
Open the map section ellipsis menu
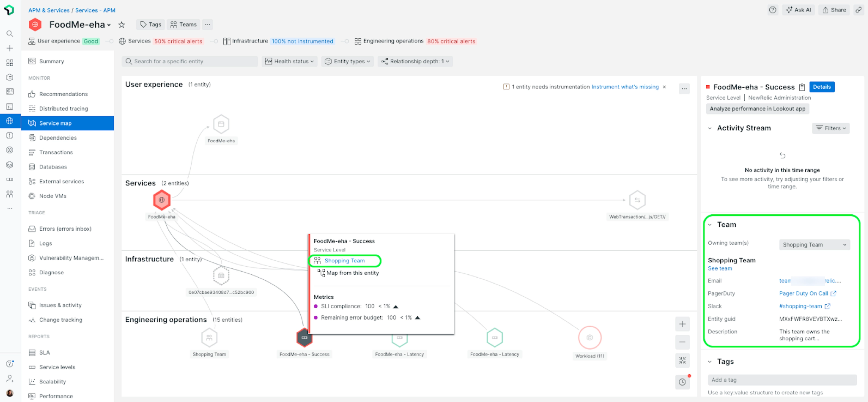tap(684, 89)
